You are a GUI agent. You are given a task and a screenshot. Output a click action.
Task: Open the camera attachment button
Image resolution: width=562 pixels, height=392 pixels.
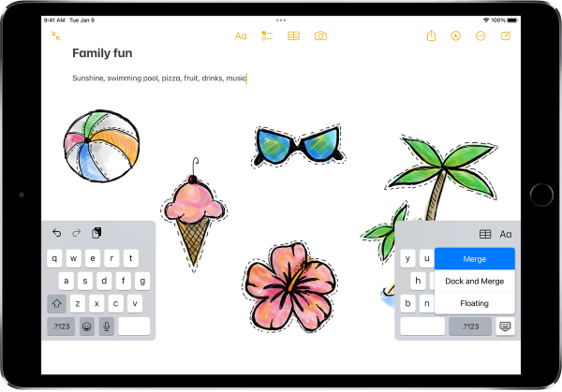click(x=320, y=36)
